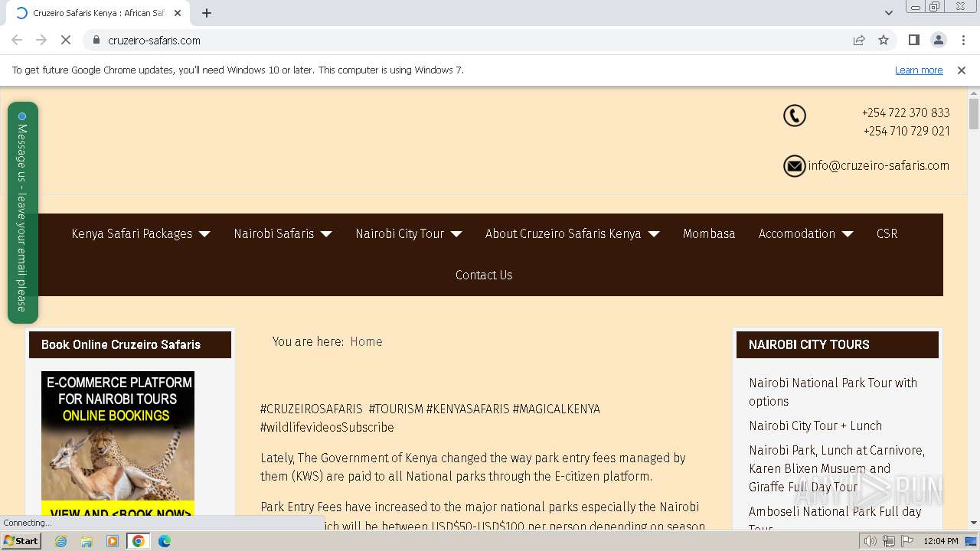This screenshot has width=980, height=551.
Task: Open Accomodation menu
Action: pyautogui.click(x=797, y=233)
